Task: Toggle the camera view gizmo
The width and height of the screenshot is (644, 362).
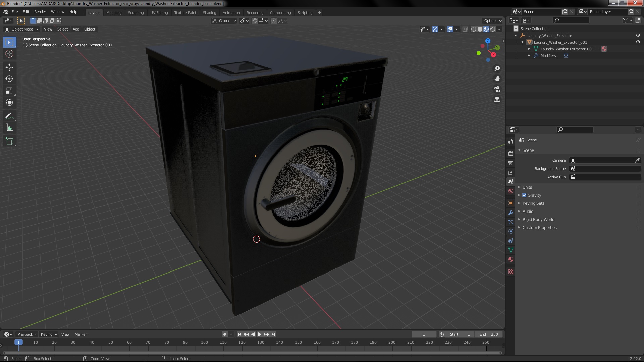Action: (497, 89)
